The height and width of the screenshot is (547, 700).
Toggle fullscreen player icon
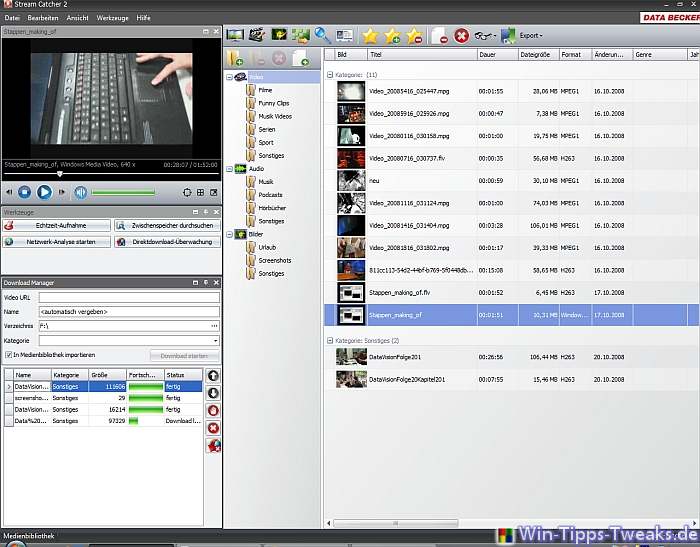pos(187,192)
